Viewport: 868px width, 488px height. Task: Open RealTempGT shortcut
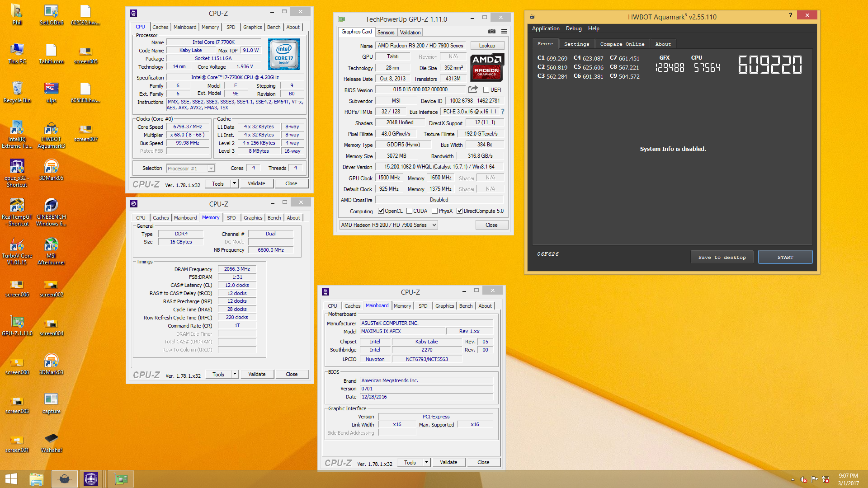[x=17, y=212]
